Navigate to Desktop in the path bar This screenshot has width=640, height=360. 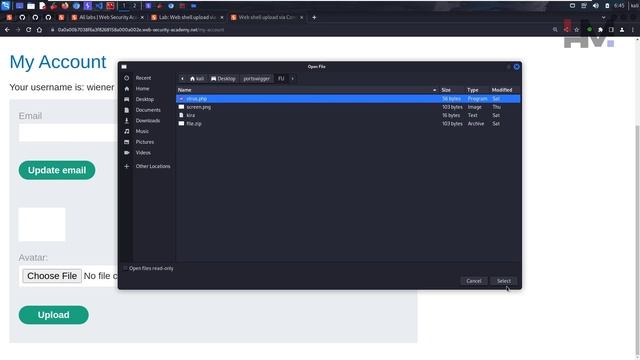(223, 78)
